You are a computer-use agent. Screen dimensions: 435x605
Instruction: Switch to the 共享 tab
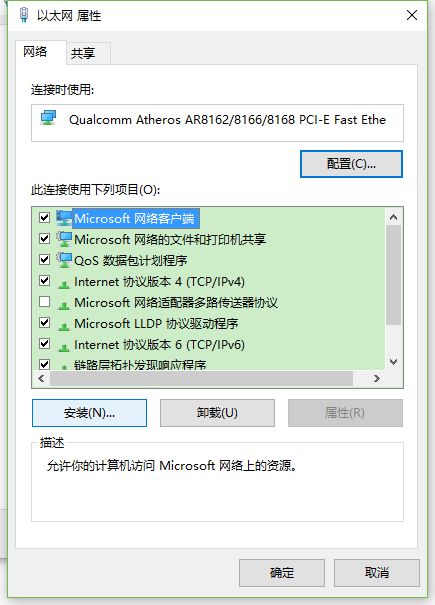point(83,53)
